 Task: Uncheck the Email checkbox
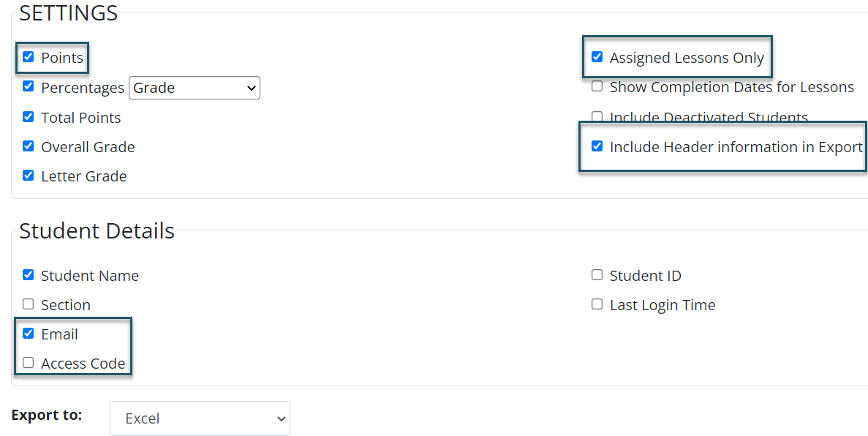click(29, 334)
